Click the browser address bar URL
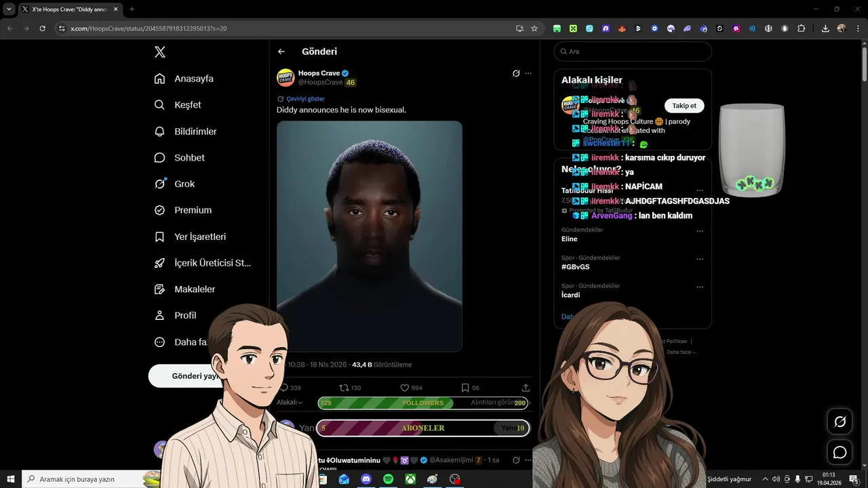868x488 pixels. coord(149,28)
